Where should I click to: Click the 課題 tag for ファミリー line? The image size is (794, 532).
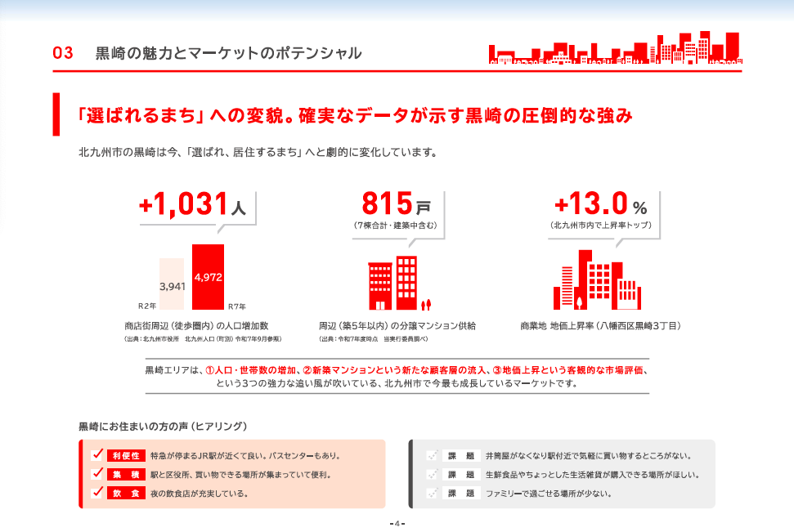point(460,494)
